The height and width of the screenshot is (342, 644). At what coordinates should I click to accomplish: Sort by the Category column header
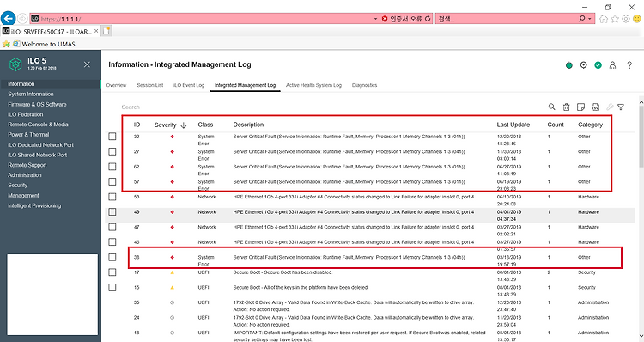(x=590, y=125)
